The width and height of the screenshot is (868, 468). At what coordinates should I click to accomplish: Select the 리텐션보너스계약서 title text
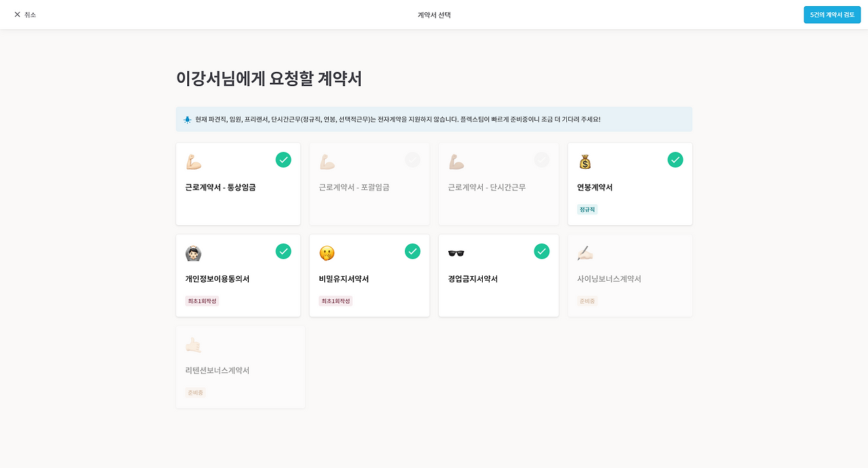[218, 370]
